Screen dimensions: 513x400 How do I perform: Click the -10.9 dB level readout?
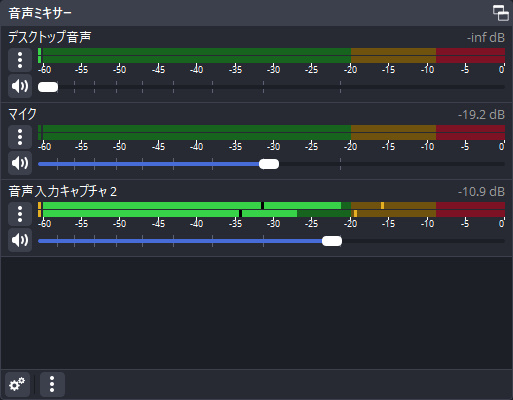[x=481, y=192]
